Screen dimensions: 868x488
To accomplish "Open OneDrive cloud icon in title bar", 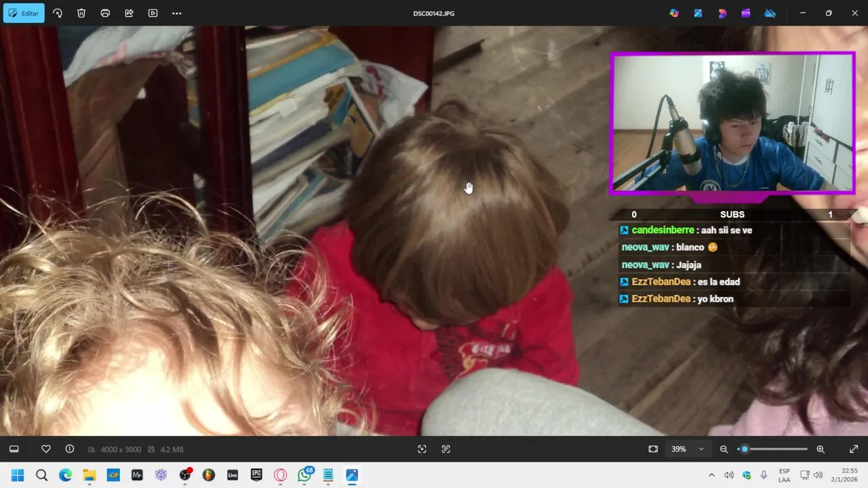I will tap(770, 13).
